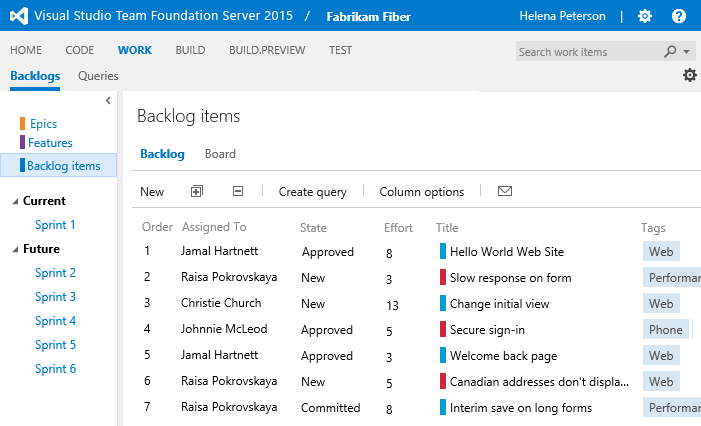701x426 pixels.
Task: Open Backlog items in sidebar
Action: [63, 165]
